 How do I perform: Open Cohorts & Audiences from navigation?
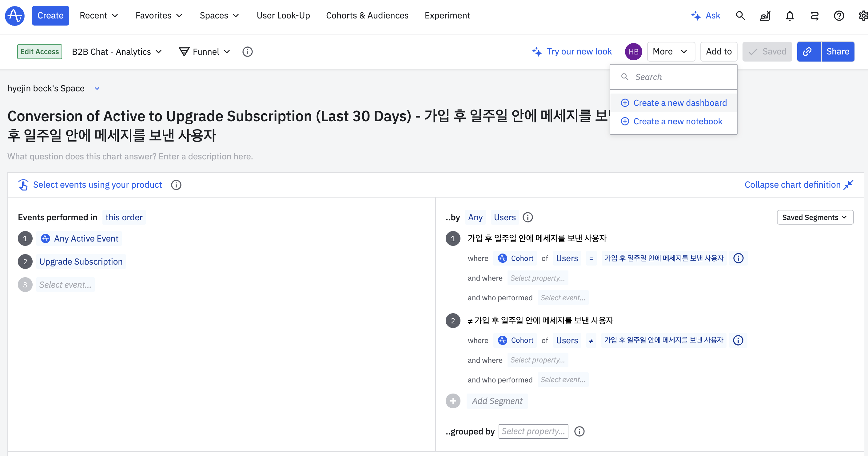(367, 15)
